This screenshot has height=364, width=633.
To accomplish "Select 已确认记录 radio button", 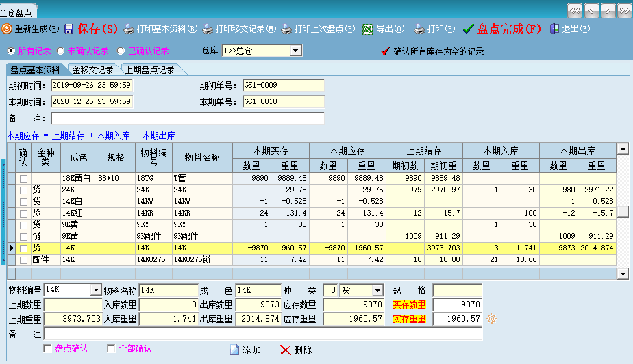I will [x=121, y=51].
